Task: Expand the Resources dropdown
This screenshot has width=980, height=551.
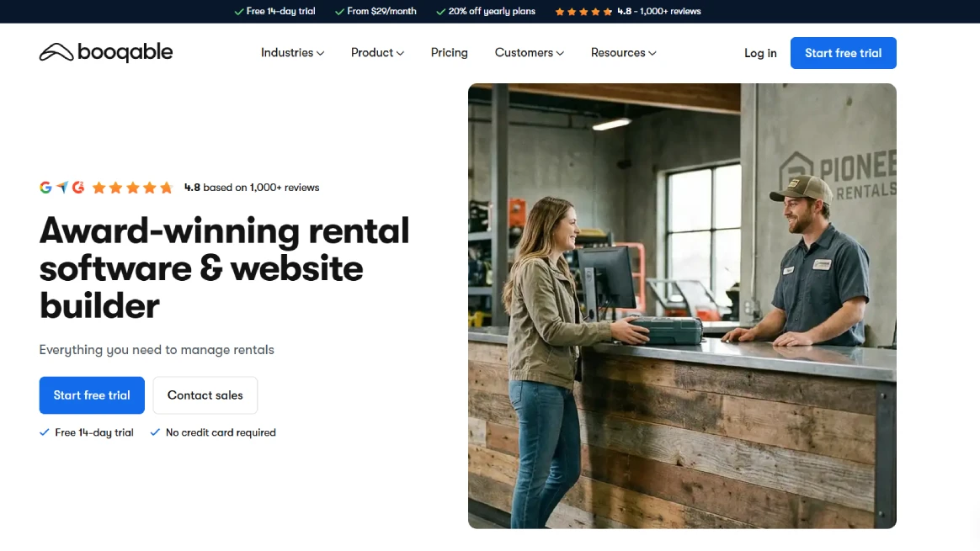Action: 623,52
